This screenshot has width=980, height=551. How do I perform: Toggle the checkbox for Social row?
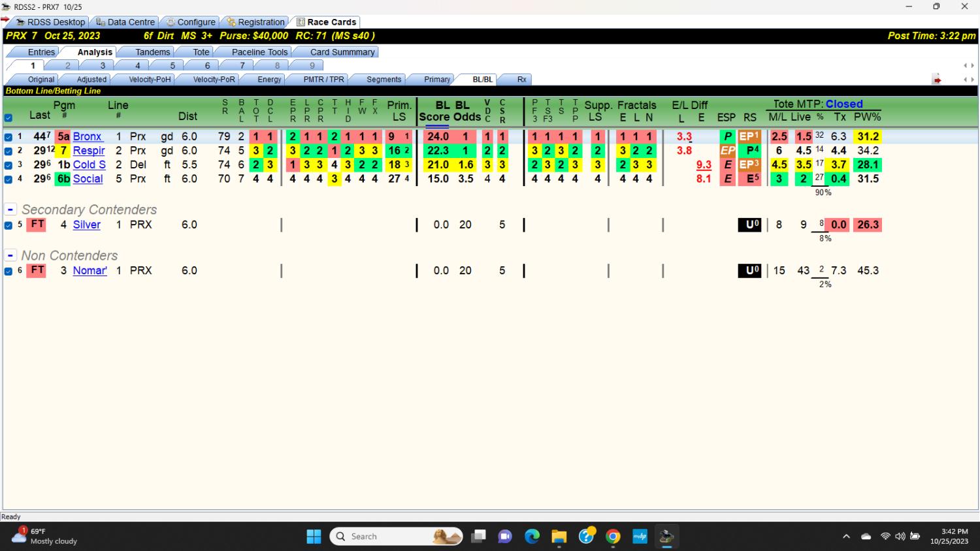click(x=8, y=179)
